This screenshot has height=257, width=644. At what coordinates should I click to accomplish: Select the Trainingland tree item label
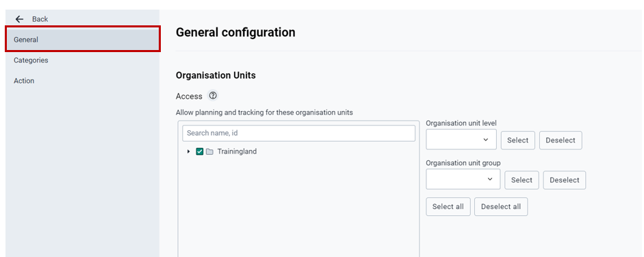coord(237,151)
